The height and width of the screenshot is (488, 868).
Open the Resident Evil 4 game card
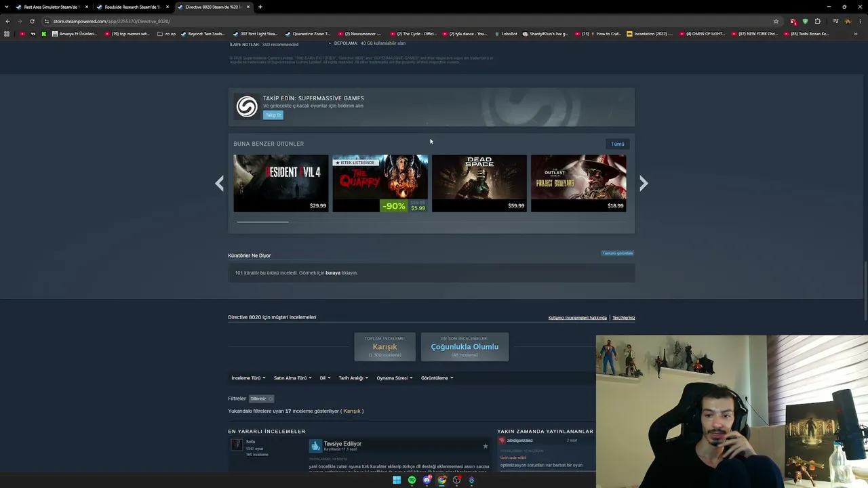[x=281, y=183]
